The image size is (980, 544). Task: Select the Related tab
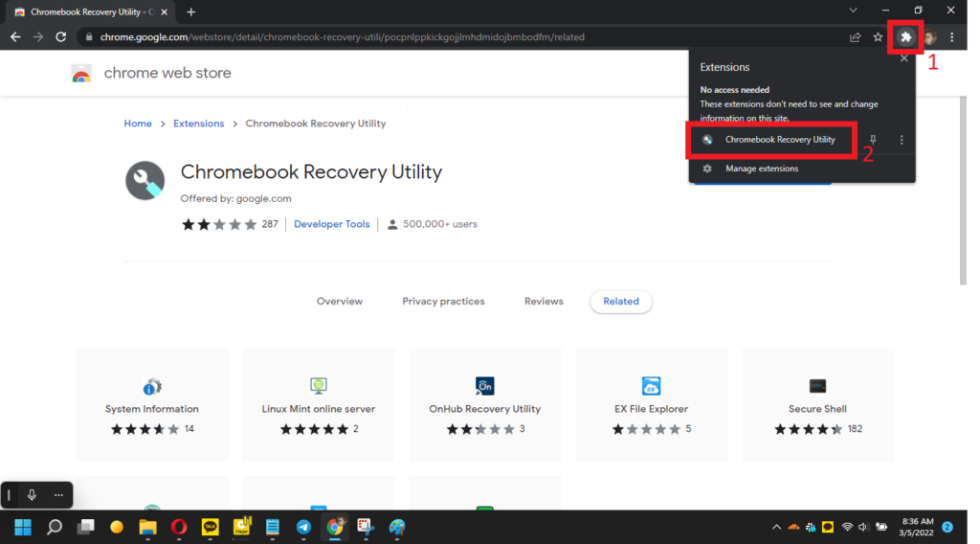[621, 302]
